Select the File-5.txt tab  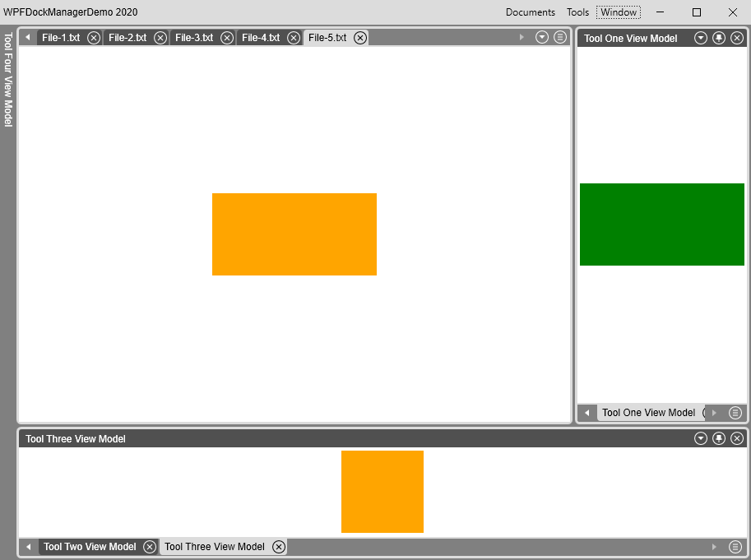click(327, 38)
